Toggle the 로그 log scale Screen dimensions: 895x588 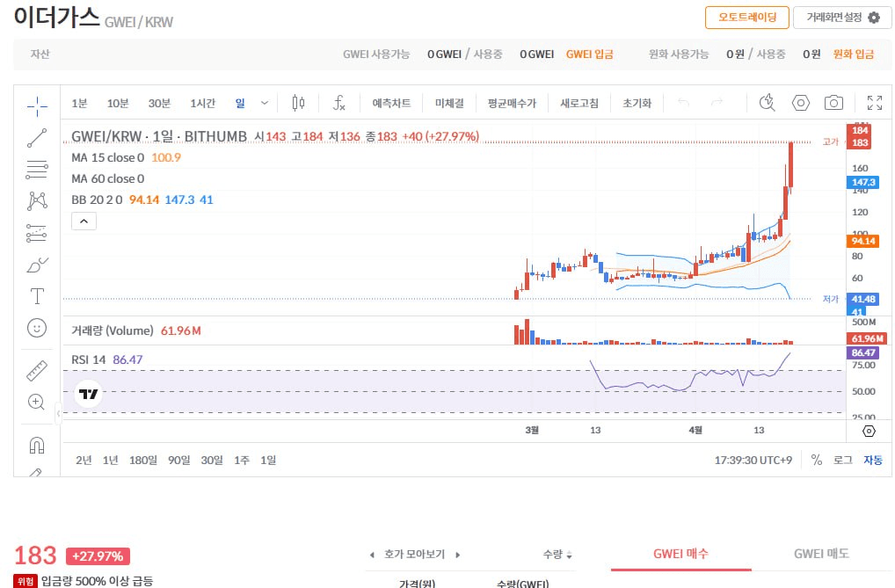842,460
